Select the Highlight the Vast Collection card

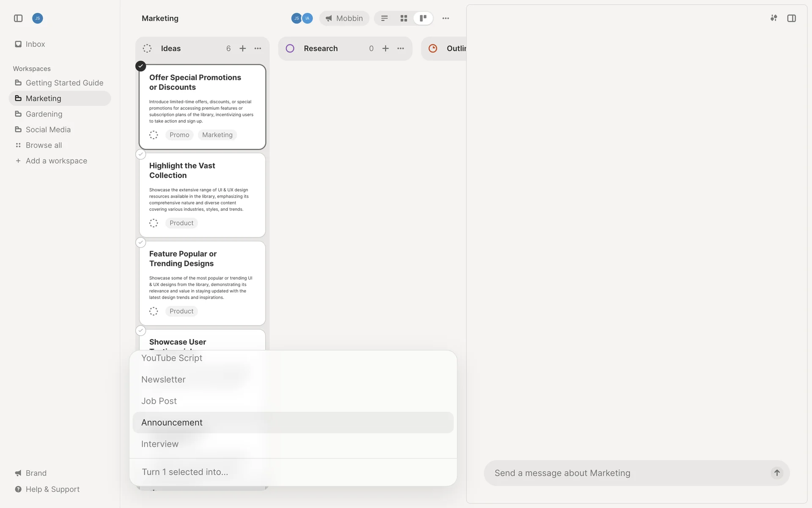(x=141, y=155)
